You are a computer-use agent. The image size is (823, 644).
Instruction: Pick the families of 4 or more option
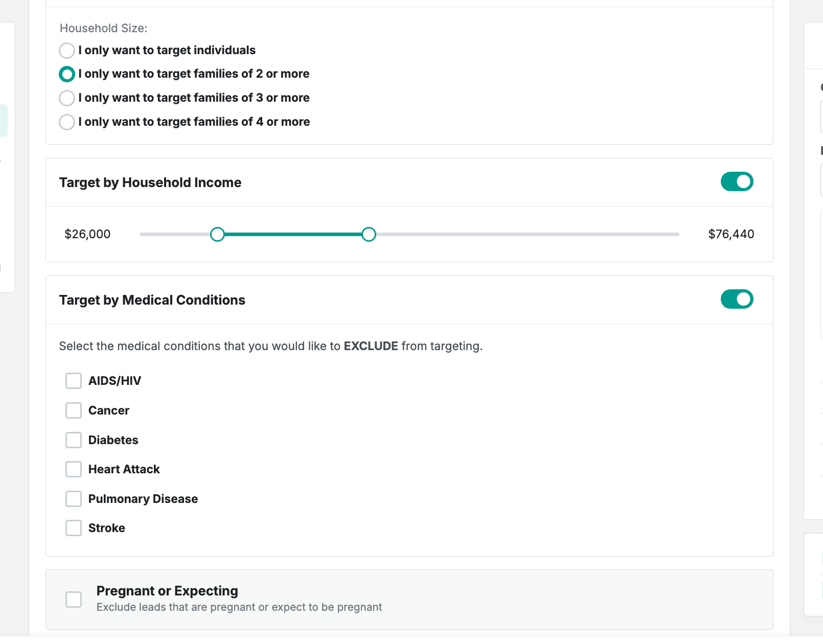pos(67,122)
